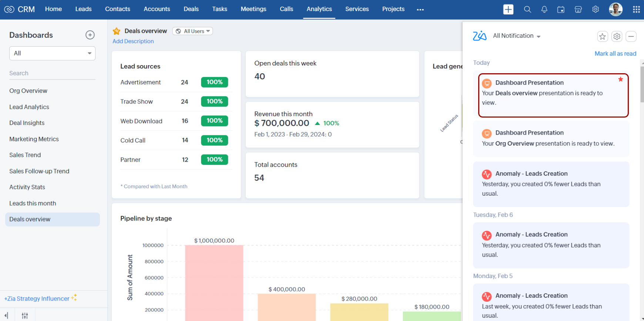The width and height of the screenshot is (644, 321).
Task: Click the quick create plus icon
Action: tap(508, 10)
